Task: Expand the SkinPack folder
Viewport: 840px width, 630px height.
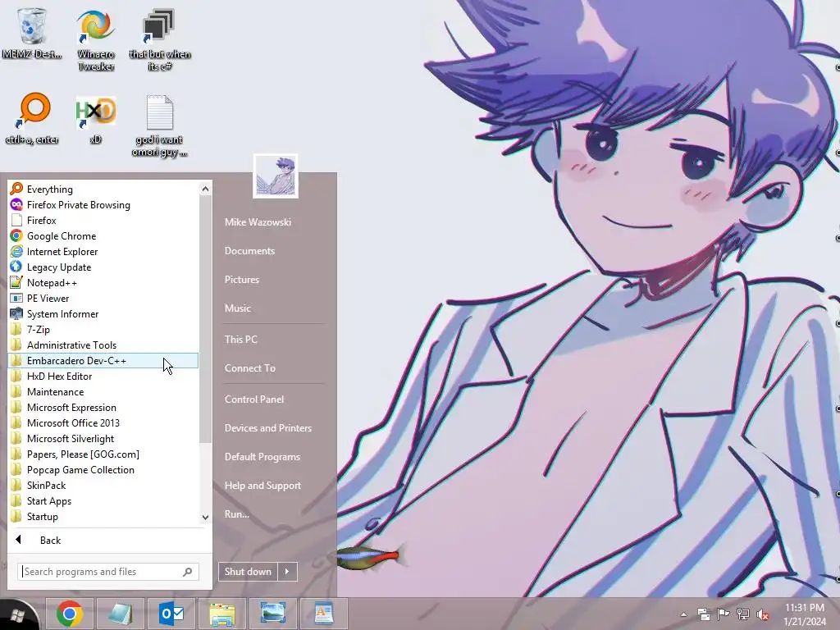Action: coord(103,485)
